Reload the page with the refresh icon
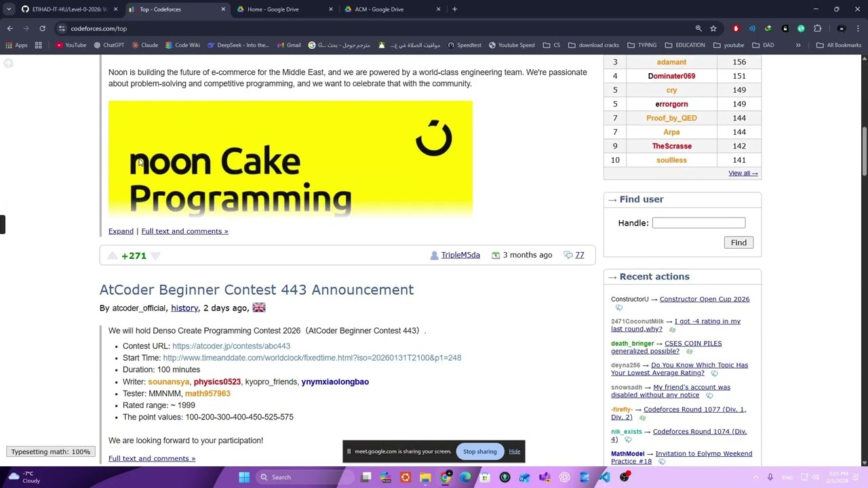Image resolution: width=868 pixels, height=488 pixels. tap(42, 28)
